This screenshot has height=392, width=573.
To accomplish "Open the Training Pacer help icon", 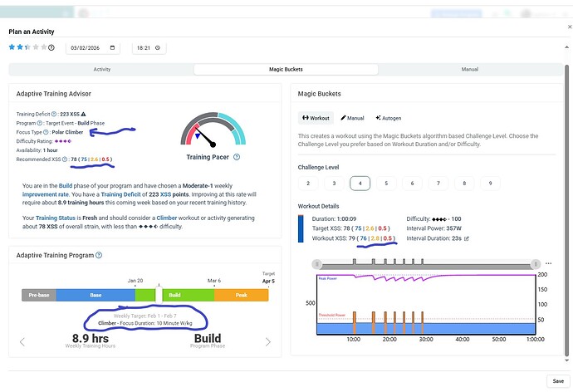I will [x=237, y=156].
